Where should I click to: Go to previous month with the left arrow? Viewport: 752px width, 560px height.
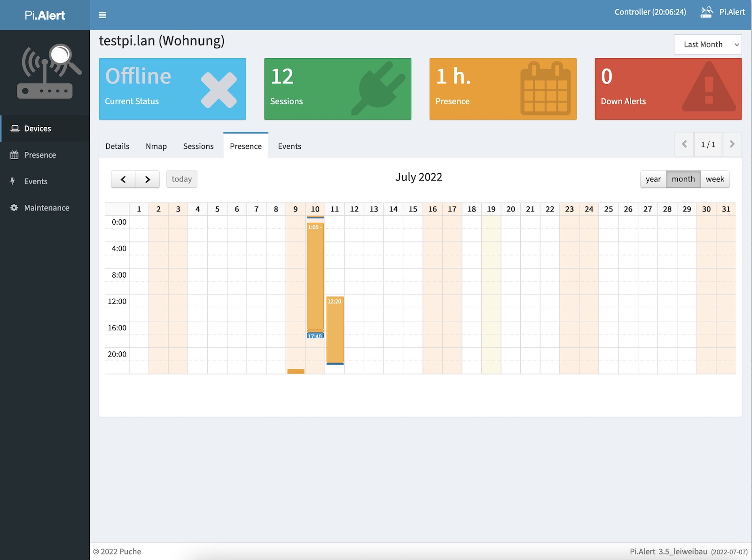coord(123,179)
